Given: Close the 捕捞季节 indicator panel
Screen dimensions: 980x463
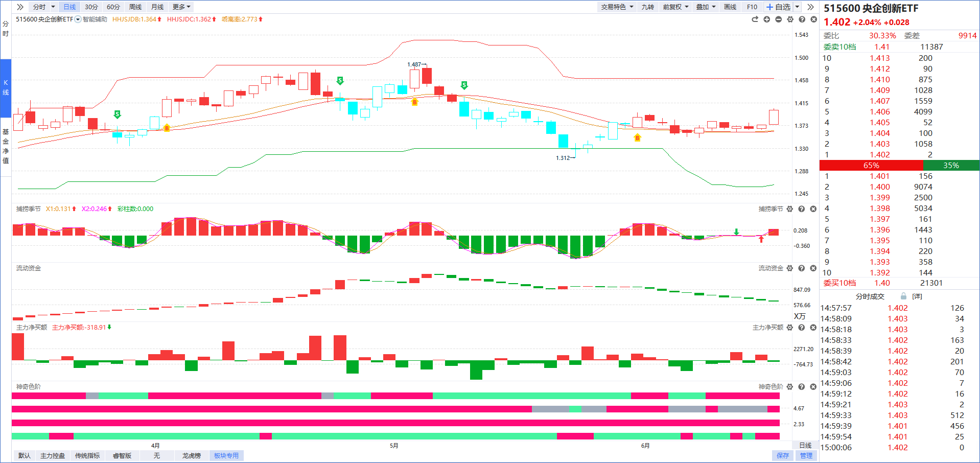Looking at the screenshot, I should click(813, 209).
